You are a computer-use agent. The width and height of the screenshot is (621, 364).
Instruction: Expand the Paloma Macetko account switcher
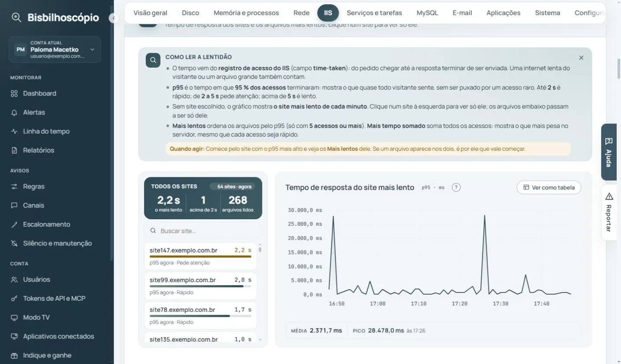55,50
